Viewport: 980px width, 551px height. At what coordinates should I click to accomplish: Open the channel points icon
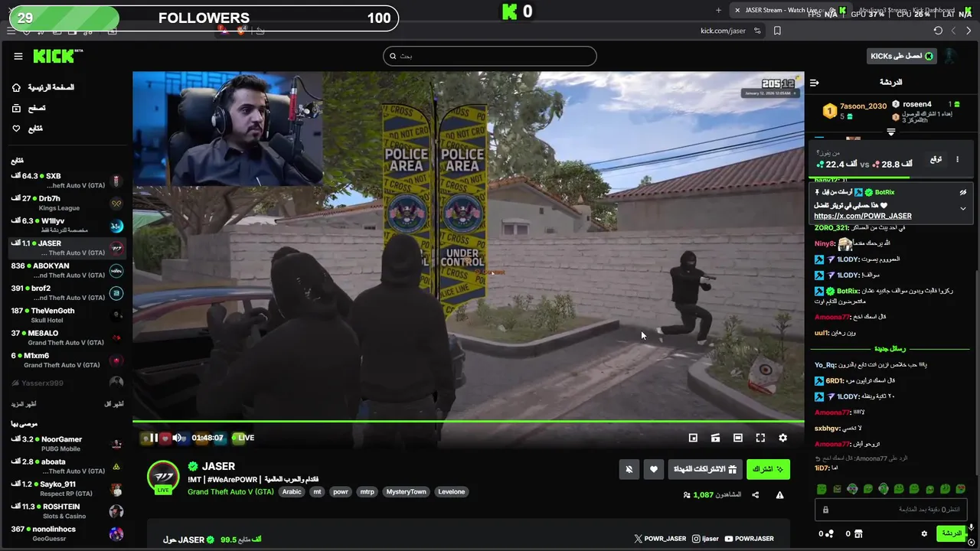830,533
